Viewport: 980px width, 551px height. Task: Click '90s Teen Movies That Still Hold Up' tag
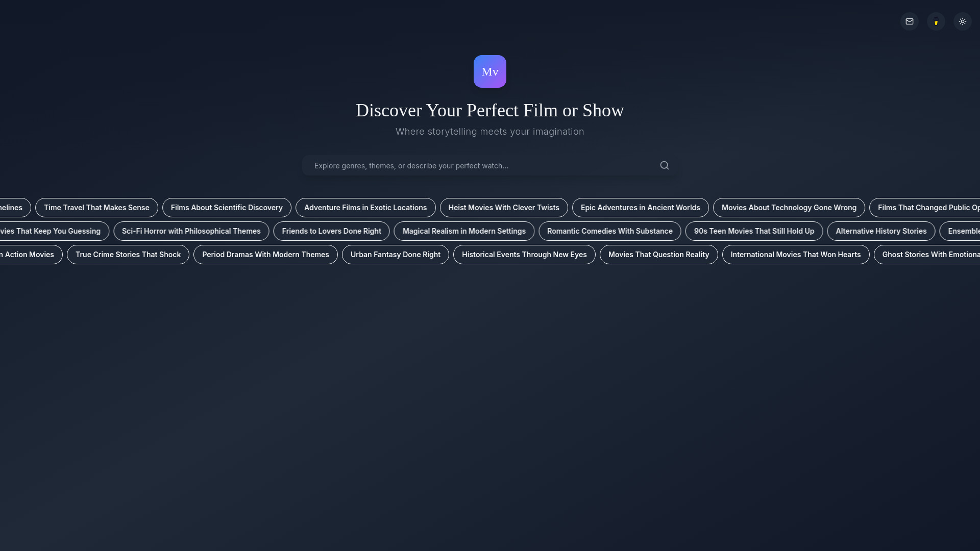point(754,231)
